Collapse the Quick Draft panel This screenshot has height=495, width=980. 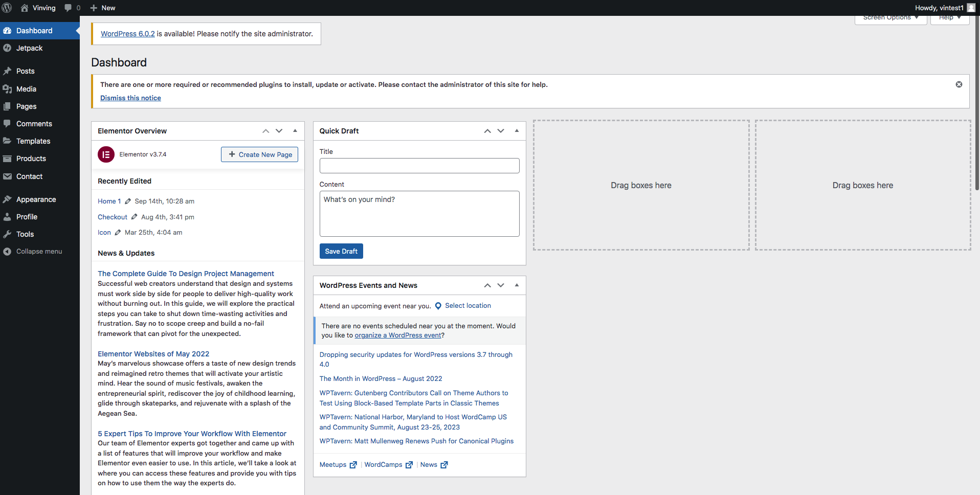517,131
